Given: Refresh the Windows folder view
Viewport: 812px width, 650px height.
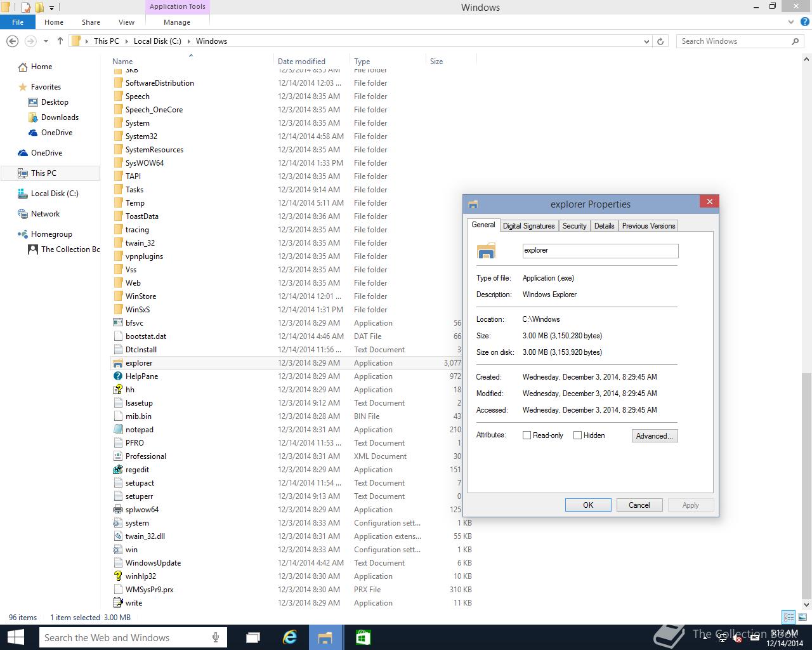Looking at the screenshot, I should point(660,41).
